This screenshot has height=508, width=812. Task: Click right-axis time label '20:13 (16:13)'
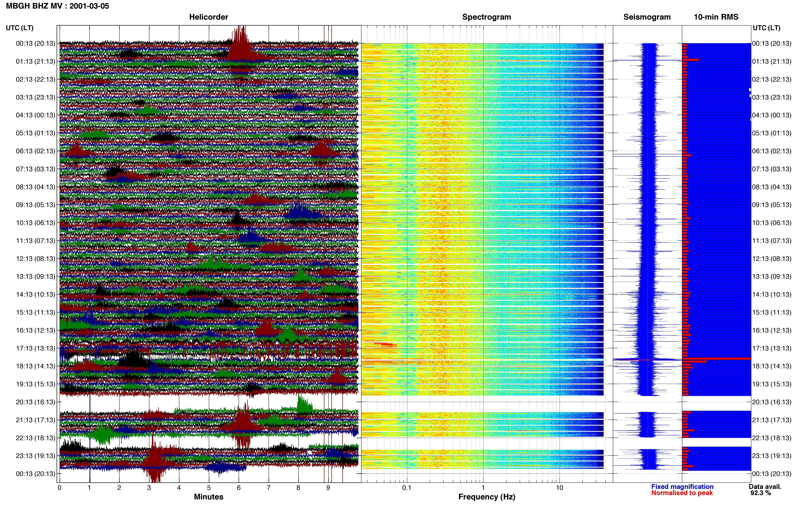(x=772, y=402)
